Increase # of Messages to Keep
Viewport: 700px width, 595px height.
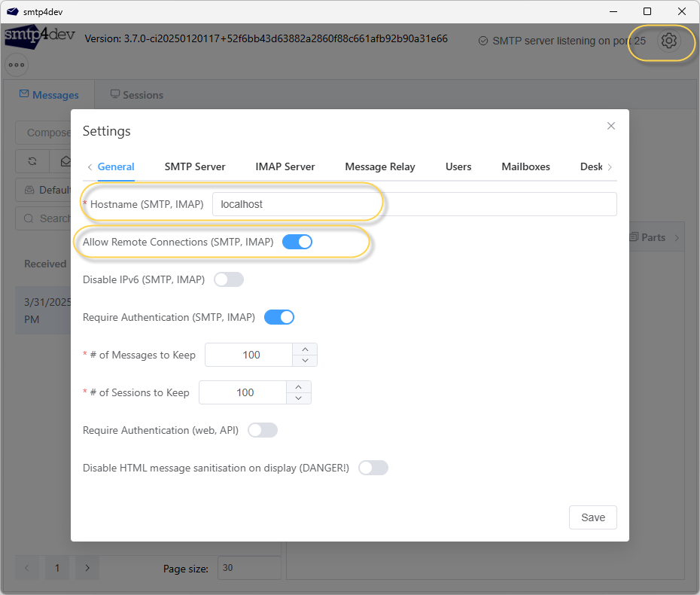(x=305, y=349)
